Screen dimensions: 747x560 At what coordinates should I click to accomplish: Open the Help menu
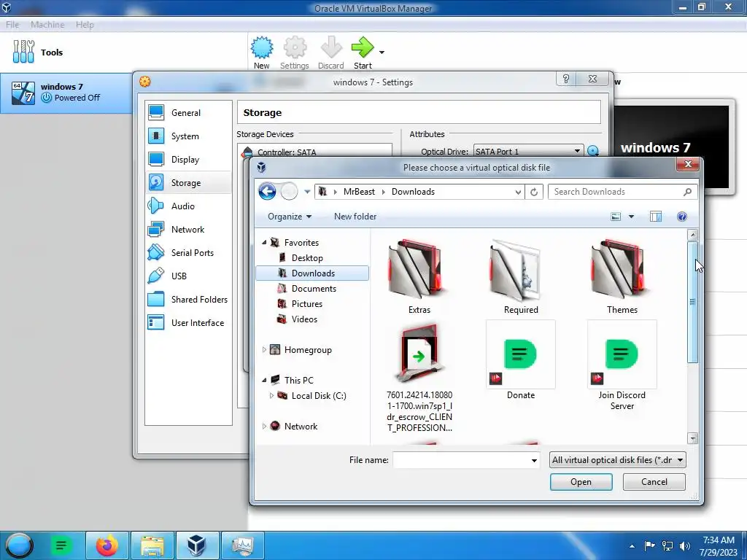coord(85,24)
